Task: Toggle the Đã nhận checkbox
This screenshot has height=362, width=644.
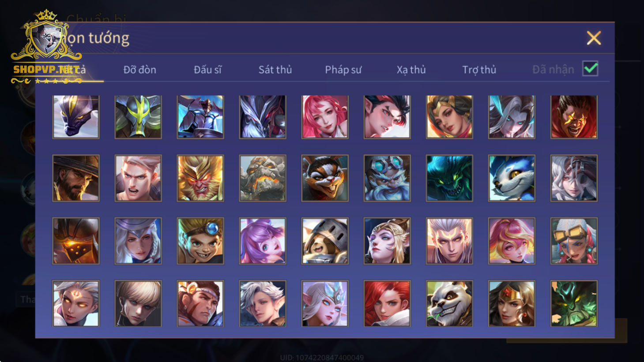Action: click(590, 69)
